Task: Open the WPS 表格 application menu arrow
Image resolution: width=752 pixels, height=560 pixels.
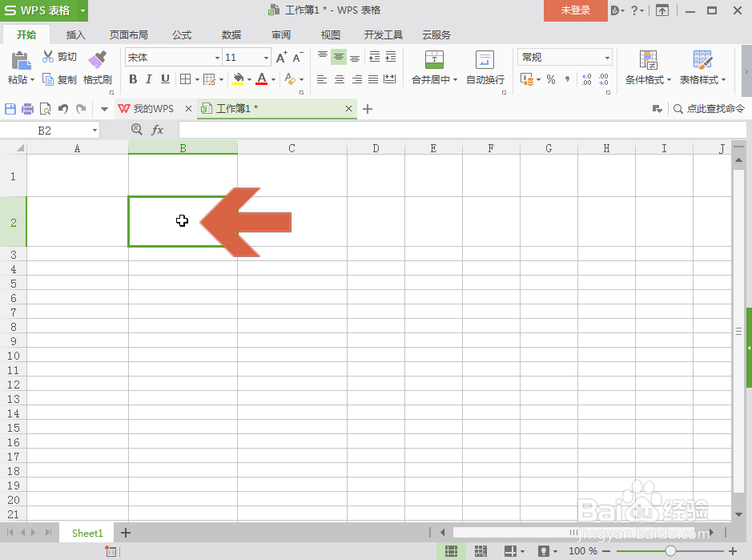Action: point(82,10)
